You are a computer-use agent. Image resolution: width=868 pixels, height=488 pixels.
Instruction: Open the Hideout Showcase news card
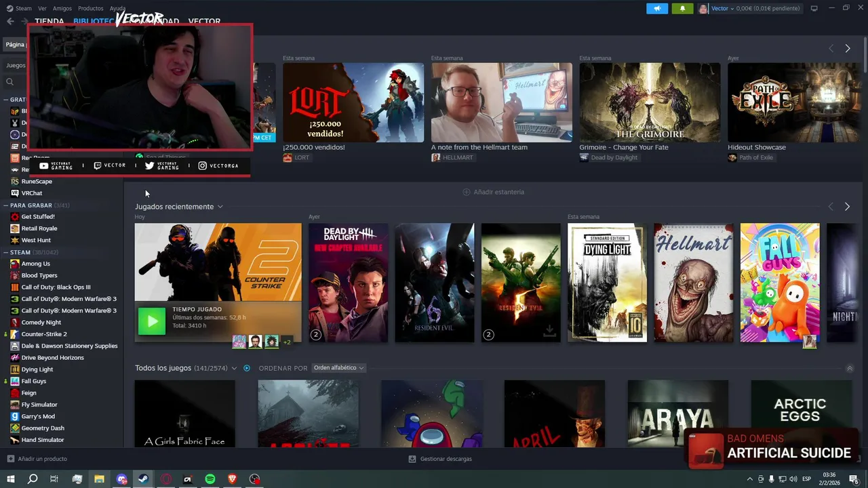[793, 102]
